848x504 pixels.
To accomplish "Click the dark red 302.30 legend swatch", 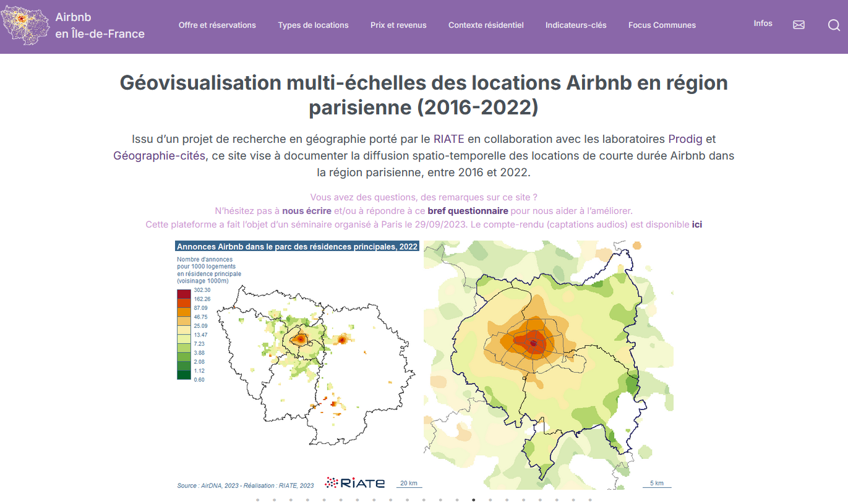I will point(184,294).
